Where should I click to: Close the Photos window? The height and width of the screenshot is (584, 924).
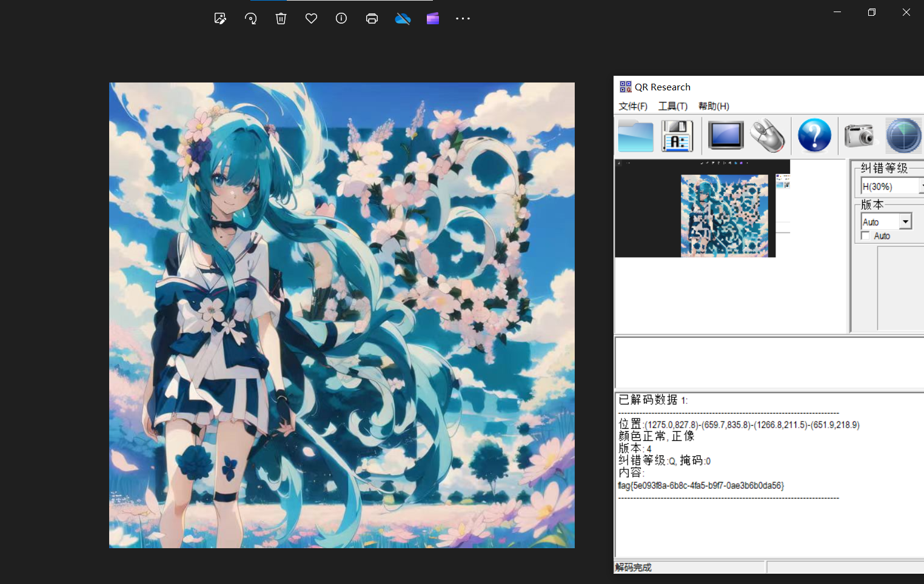[x=906, y=12]
